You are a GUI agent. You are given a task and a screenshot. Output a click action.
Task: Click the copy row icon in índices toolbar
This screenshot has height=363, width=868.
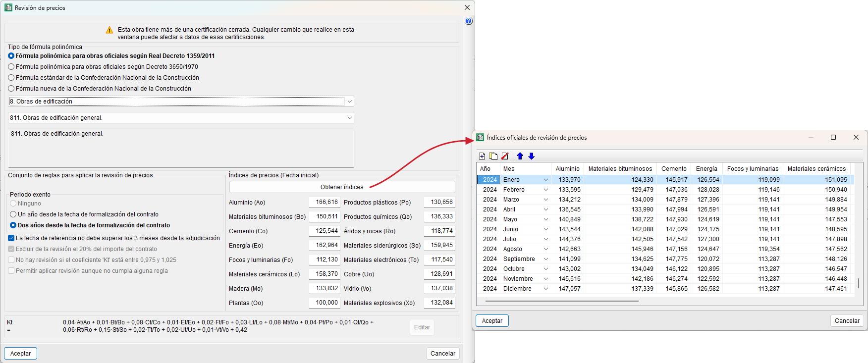coord(493,156)
